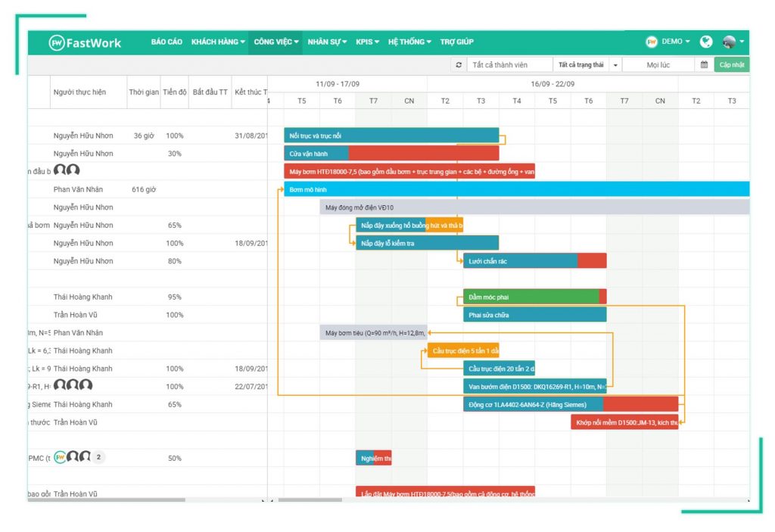Screen dimensions: 775x532
Task: Click the FastWork logo
Action: click(x=86, y=42)
